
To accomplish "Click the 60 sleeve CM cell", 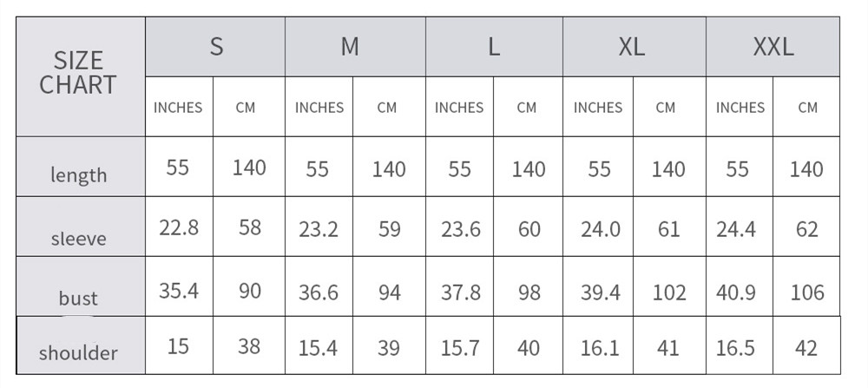I will [528, 227].
